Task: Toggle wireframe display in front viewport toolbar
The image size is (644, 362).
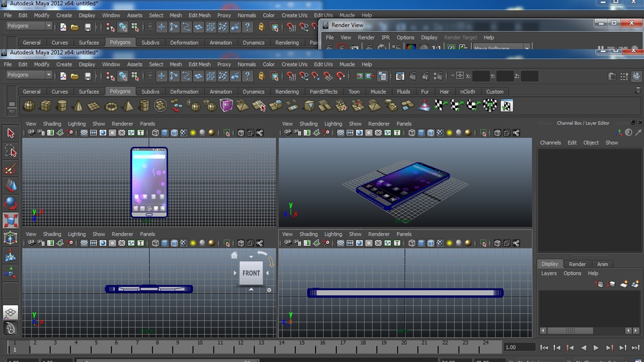Action: click(x=155, y=243)
